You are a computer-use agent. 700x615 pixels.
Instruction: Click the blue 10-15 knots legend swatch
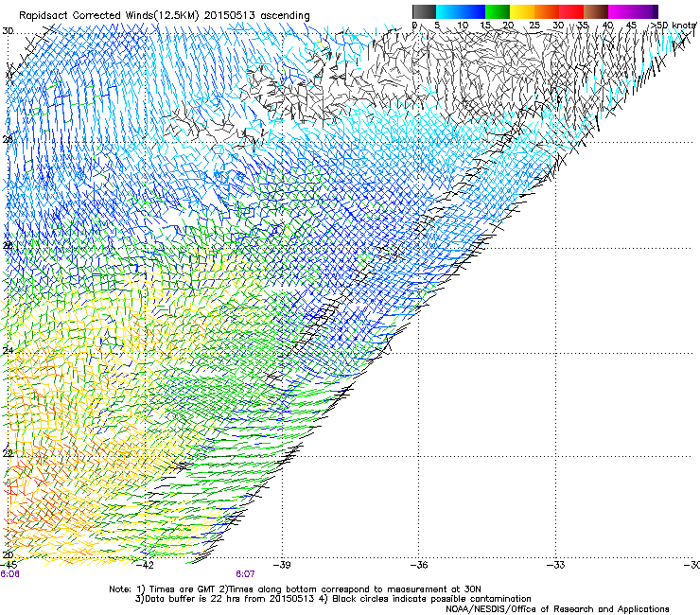click(473, 11)
